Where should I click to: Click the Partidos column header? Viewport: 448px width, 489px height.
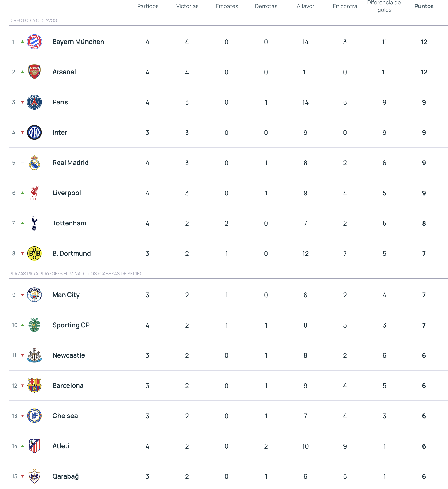(148, 6)
